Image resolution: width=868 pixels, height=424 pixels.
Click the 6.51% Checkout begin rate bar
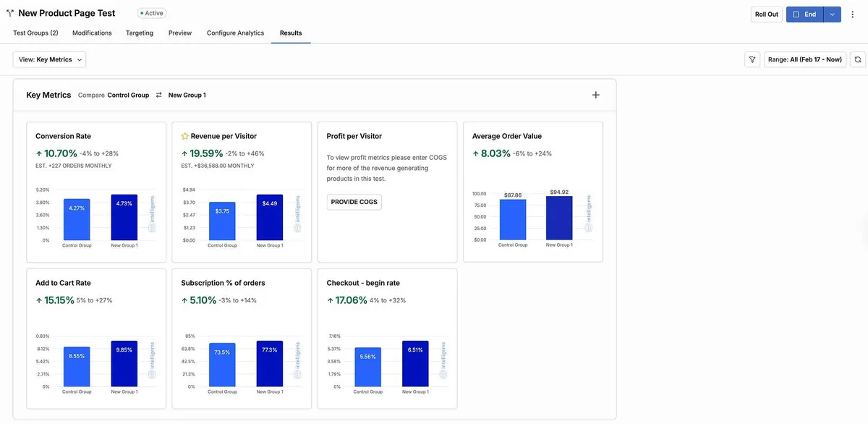click(x=415, y=364)
